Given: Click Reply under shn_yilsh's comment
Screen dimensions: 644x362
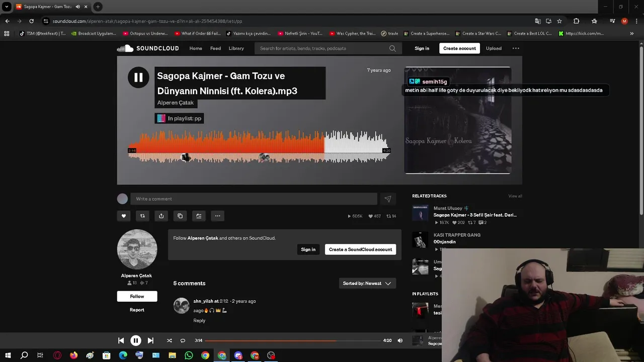Looking at the screenshot, I should point(199,321).
